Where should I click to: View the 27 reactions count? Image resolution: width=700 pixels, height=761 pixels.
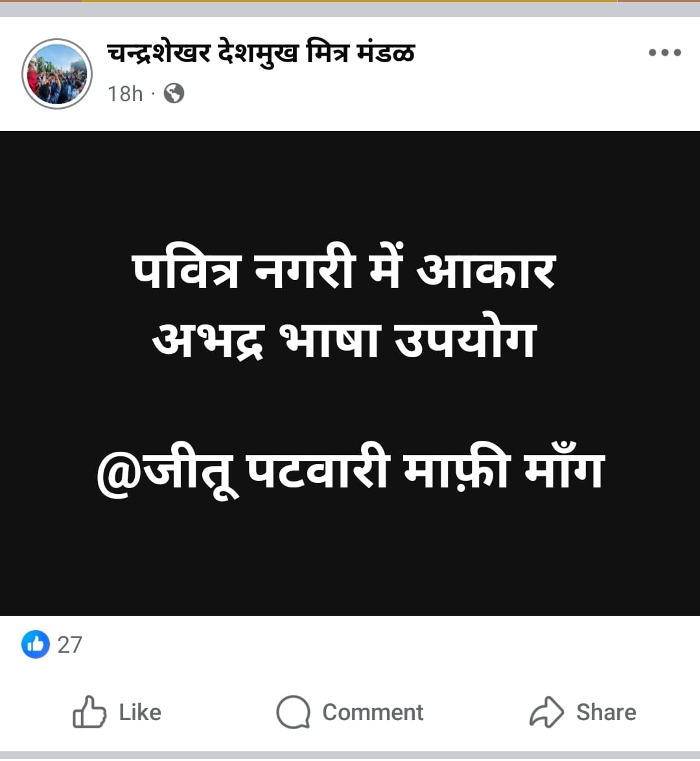tap(70, 645)
